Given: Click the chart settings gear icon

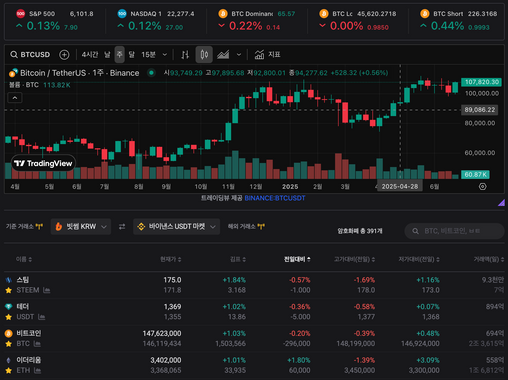Looking at the screenshot, I should click(482, 187).
